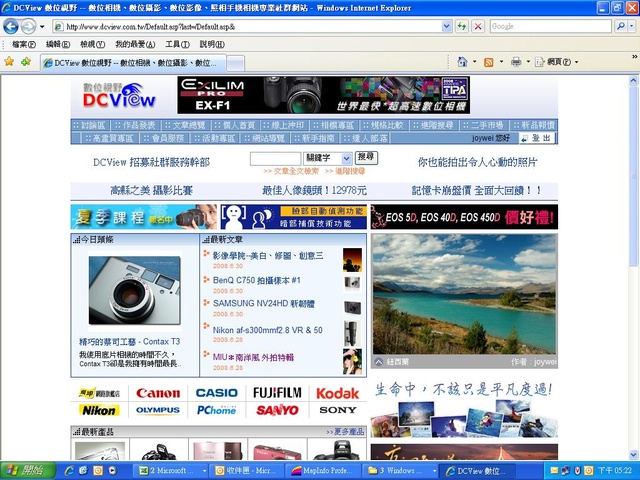
Task: Open the search provider options dropdown
Action: coord(632,27)
